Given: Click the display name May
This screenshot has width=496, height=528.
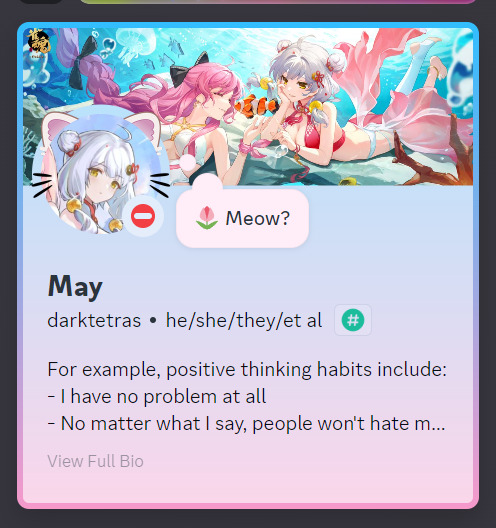Looking at the screenshot, I should pyautogui.click(x=75, y=287).
